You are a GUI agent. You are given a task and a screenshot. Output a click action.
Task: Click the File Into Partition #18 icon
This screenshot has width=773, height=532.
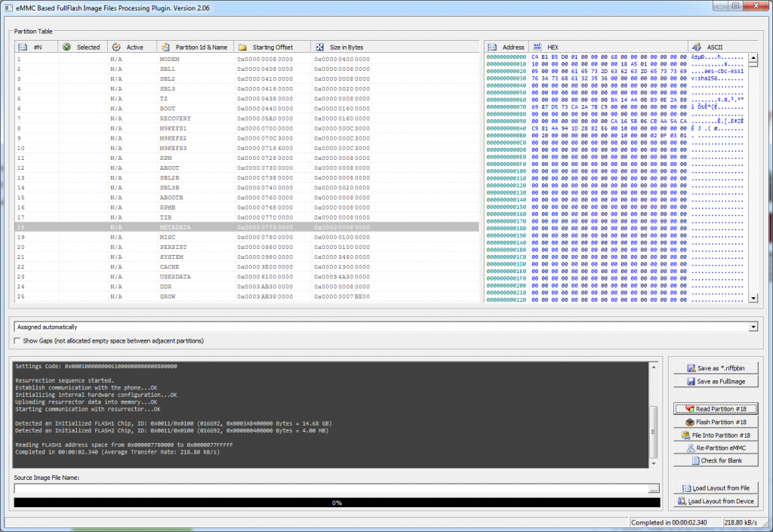tap(685, 435)
